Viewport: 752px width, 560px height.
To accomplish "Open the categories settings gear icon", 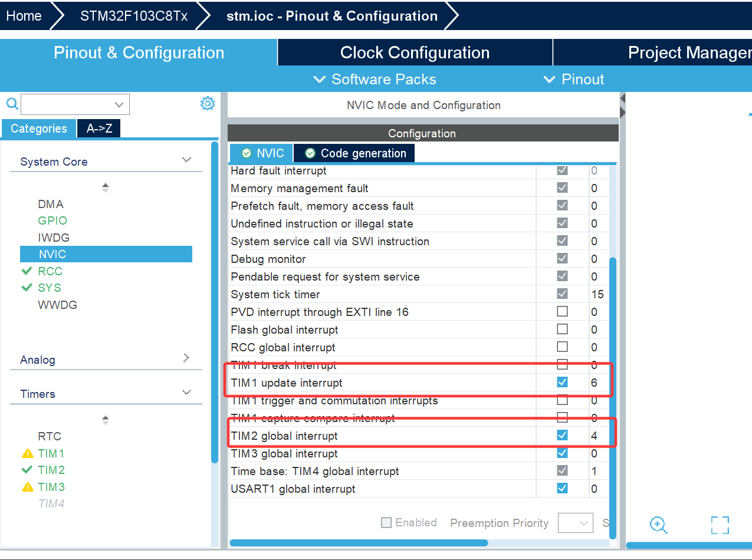I will [x=208, y=104].
